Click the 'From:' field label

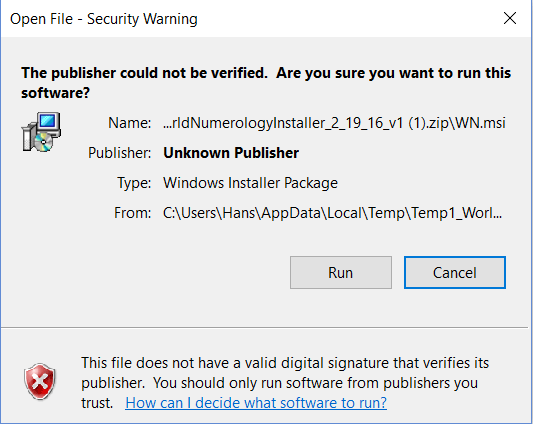coord(133,213)
